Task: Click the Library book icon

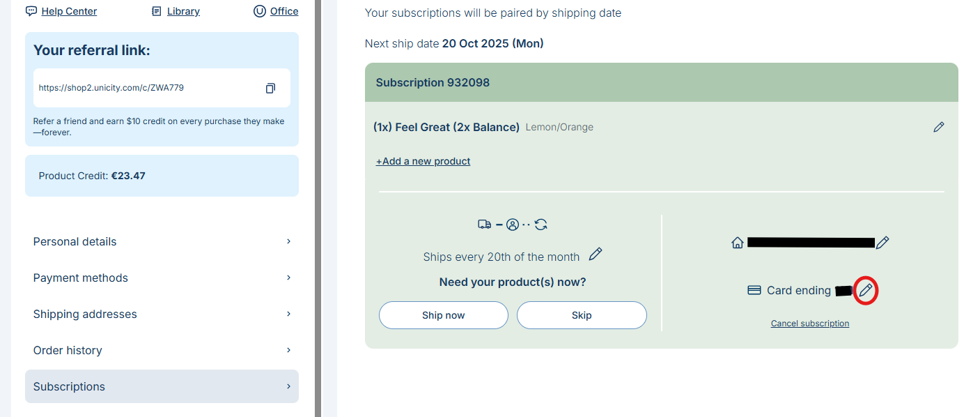Action: coord(157,11)
